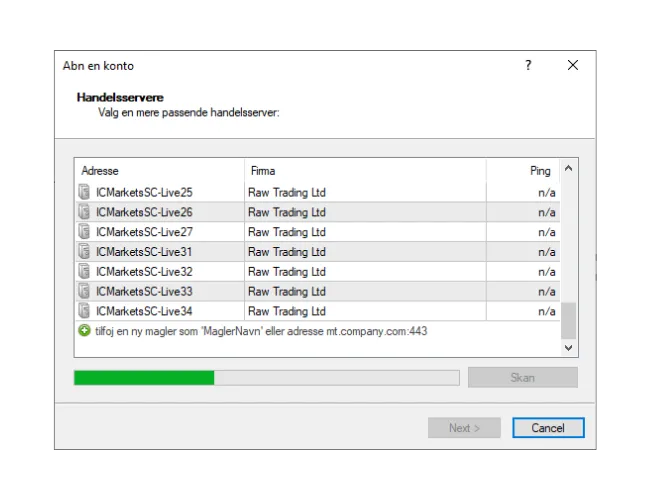The image size is (650, 500).
Task: Click the server icon beside ICMarketsSC-Live32
Action: (84, 272)
